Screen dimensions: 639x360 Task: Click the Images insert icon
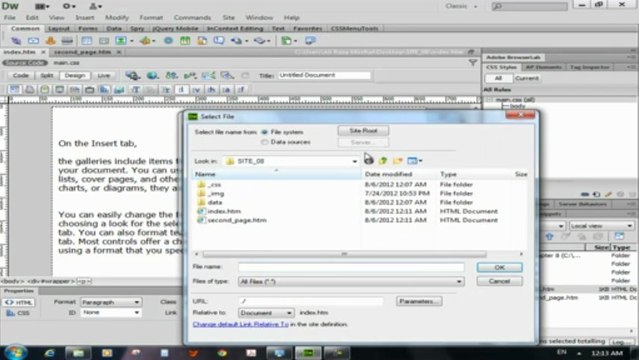pyautogui.click(x=121, y=41)
